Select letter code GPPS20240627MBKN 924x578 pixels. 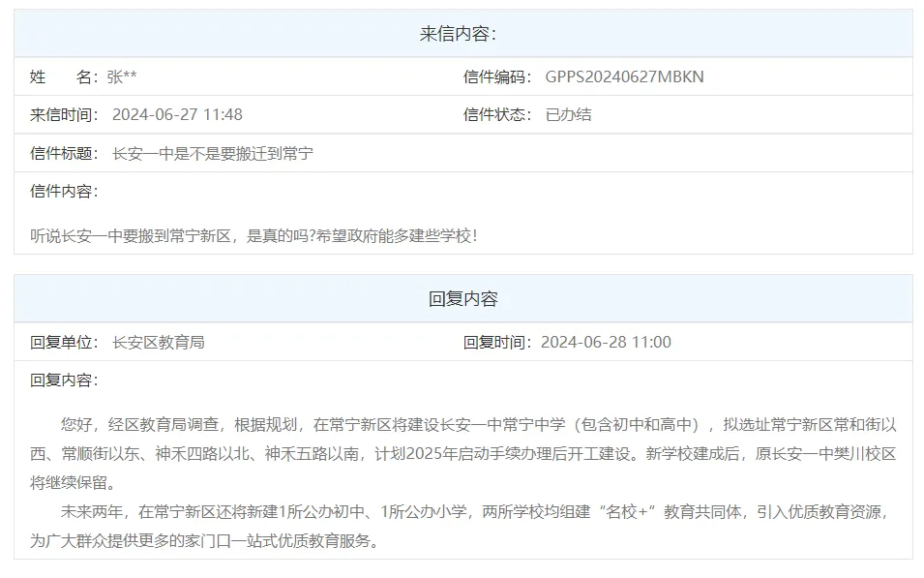624,76
